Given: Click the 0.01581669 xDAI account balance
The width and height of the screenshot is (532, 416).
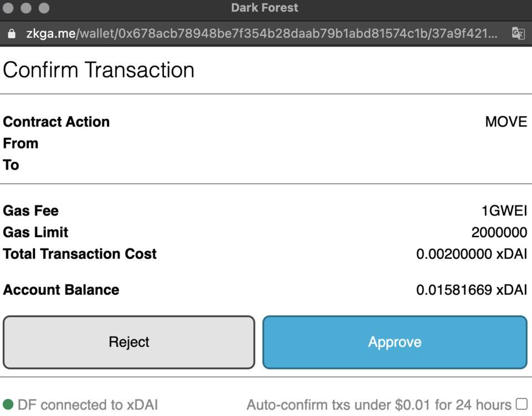Looking at the screenshot, I should pos(472,290).
